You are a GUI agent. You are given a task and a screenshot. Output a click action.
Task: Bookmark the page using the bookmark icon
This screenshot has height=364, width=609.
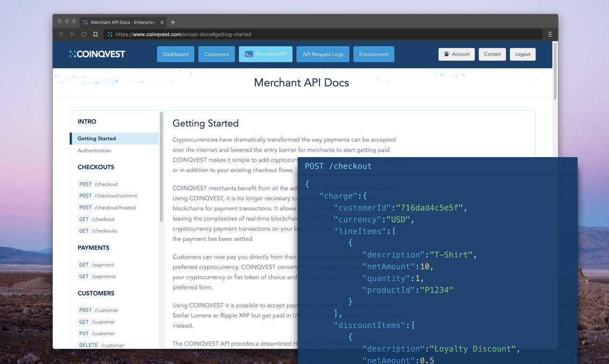[95, 34]
